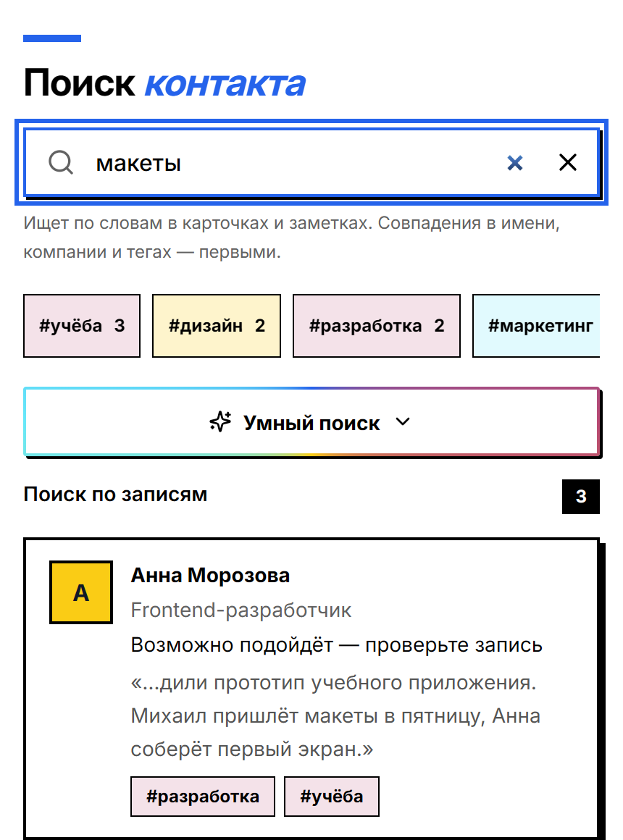The image size is (623, 840).
Task: Click the job title «Frontend-разработчик»
Action: pyautogui.click(x=241, y=610)
